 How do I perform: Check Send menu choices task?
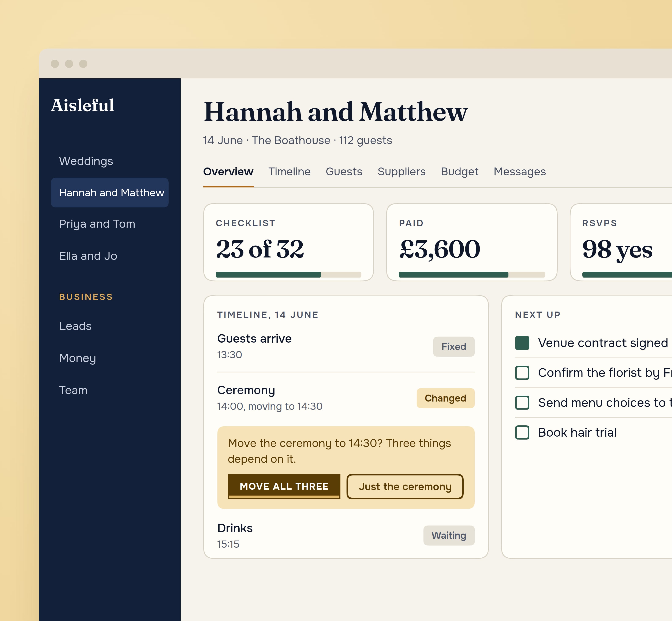tap(522, 403)
